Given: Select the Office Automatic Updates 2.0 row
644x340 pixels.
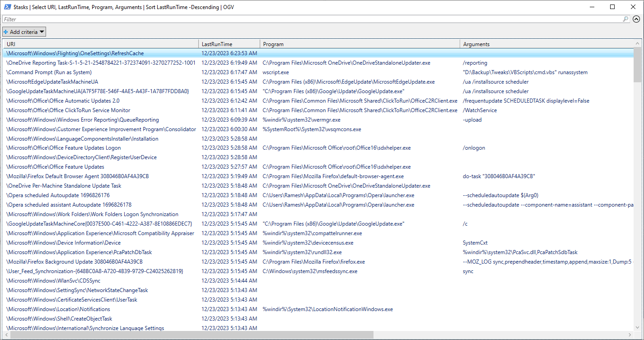Looking at the screenshot, I should coord(318,101).
